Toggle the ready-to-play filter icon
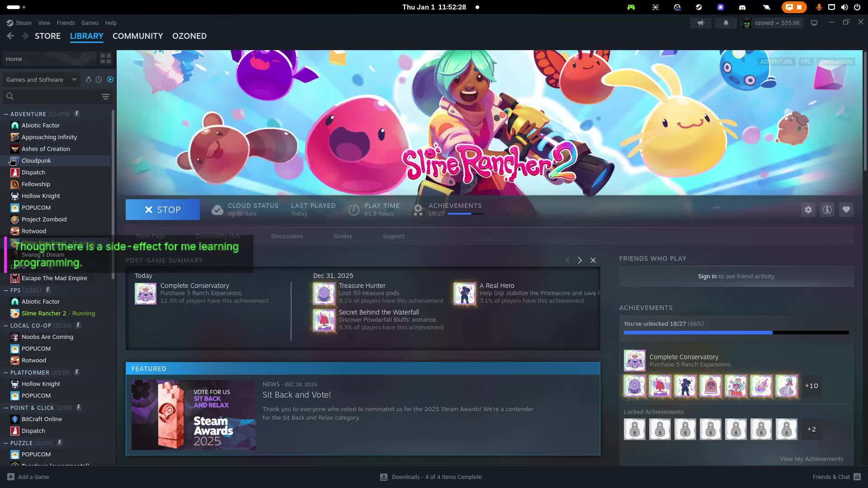The image size is (868, 488). 110,80
